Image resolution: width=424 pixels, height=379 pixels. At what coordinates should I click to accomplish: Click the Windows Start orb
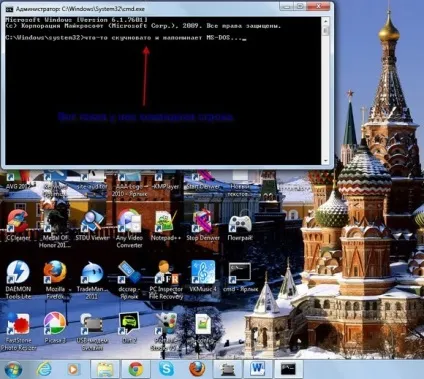(13, 369)
